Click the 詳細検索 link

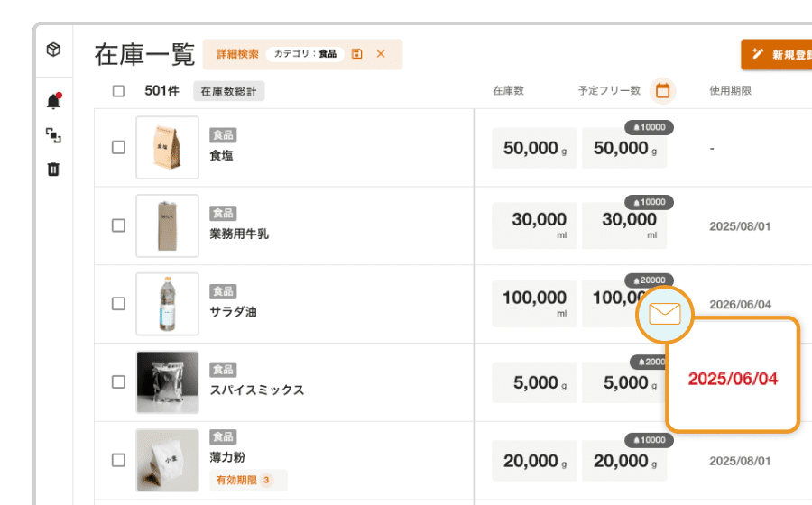[x=237, y=54]
